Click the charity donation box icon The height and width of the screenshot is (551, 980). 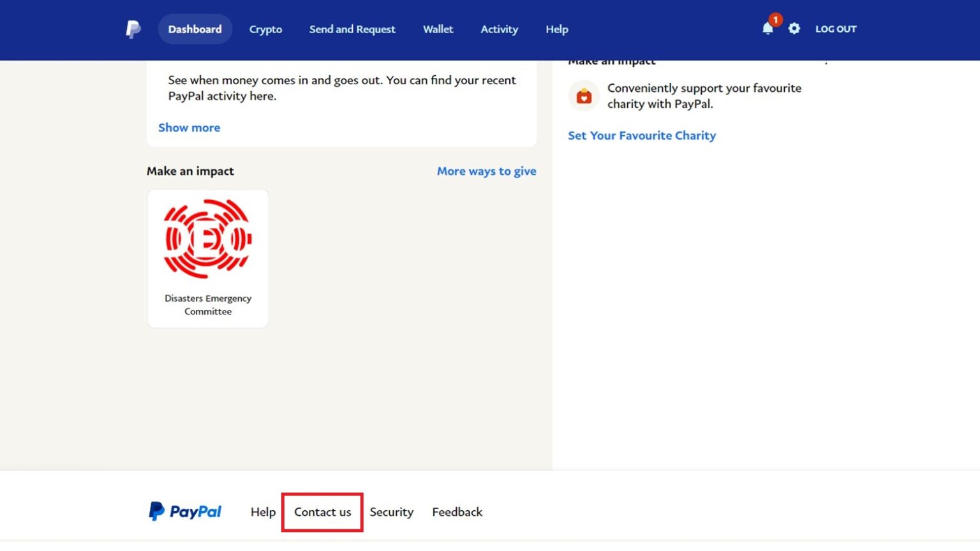point(584,96)
